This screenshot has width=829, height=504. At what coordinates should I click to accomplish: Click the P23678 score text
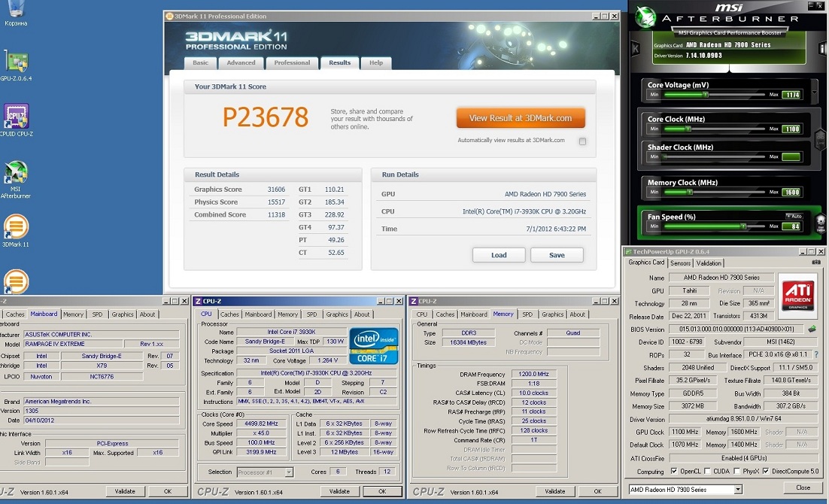[266, 117]
